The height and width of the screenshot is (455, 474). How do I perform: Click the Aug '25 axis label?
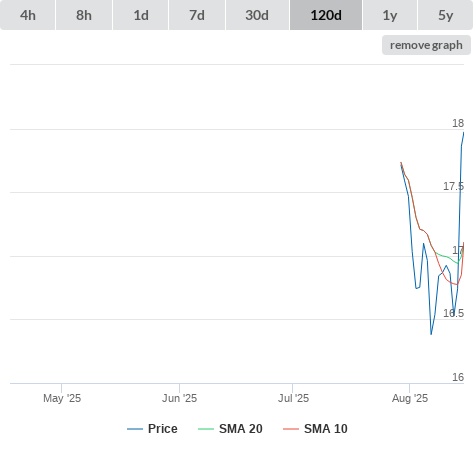click(410, 398)
